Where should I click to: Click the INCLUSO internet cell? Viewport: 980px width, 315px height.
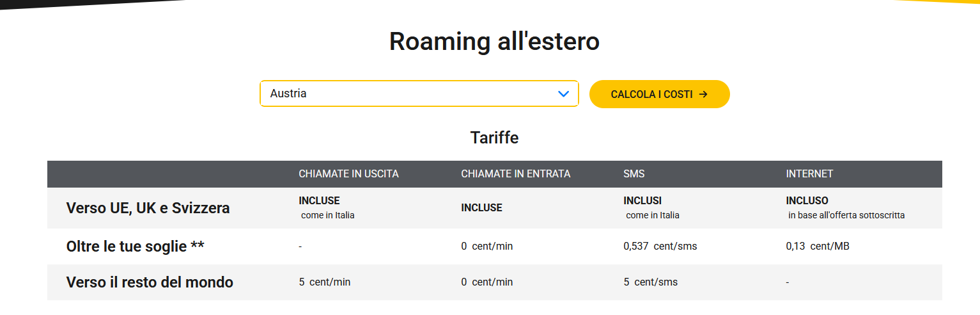pos(807,201)
